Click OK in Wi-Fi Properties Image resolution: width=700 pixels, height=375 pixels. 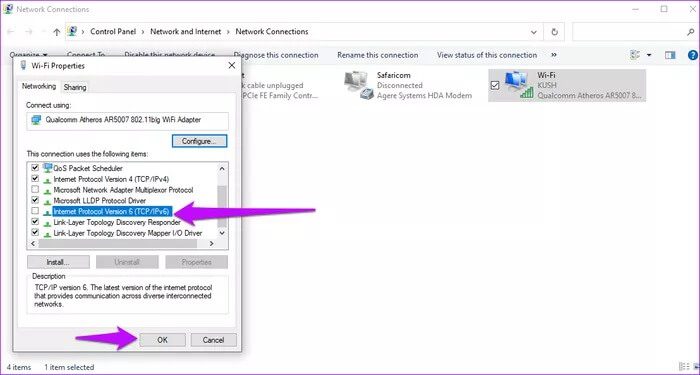[x=162, y=340]
